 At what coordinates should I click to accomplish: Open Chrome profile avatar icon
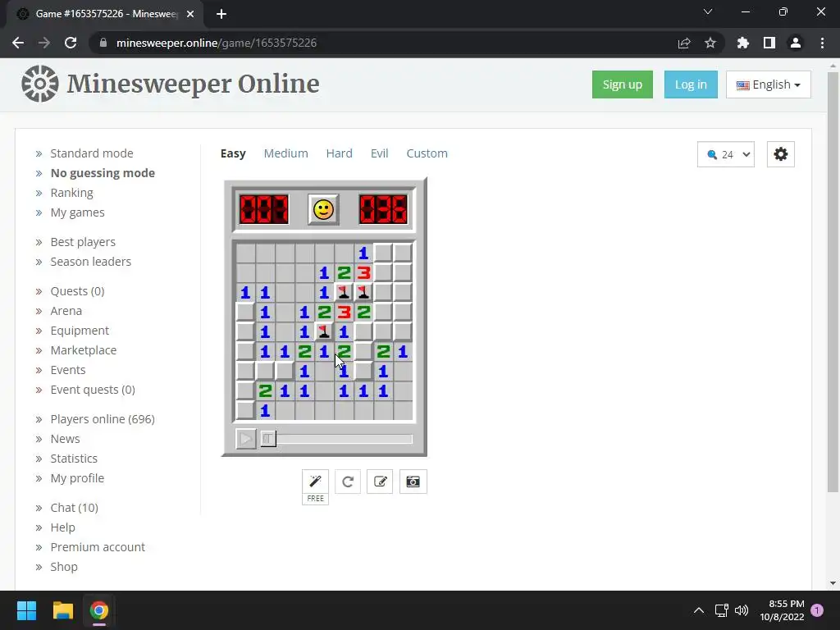796,43
